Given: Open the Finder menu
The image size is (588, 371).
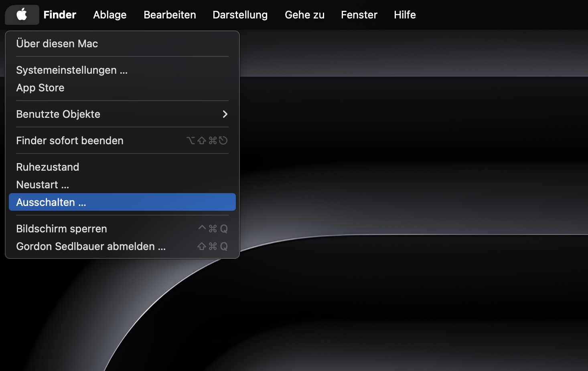Looking at the screenshot, I should 59,14.
